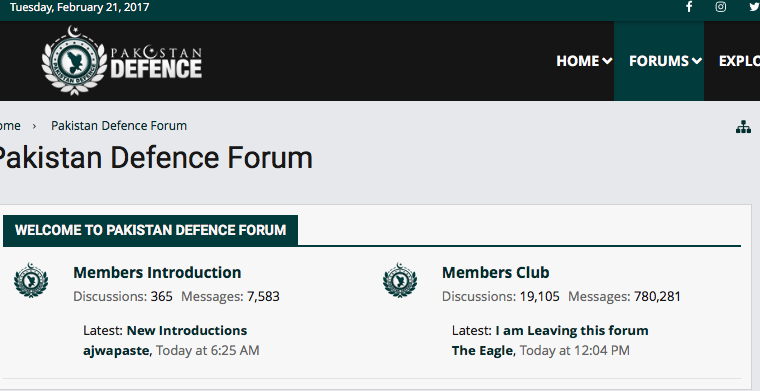Expand the HOME menu chevron

(607, 61)
